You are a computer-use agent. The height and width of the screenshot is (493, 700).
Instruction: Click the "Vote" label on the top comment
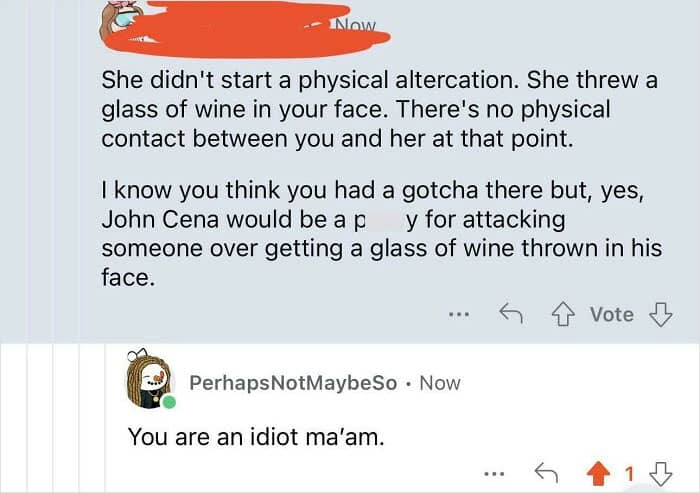click(611, 314)
